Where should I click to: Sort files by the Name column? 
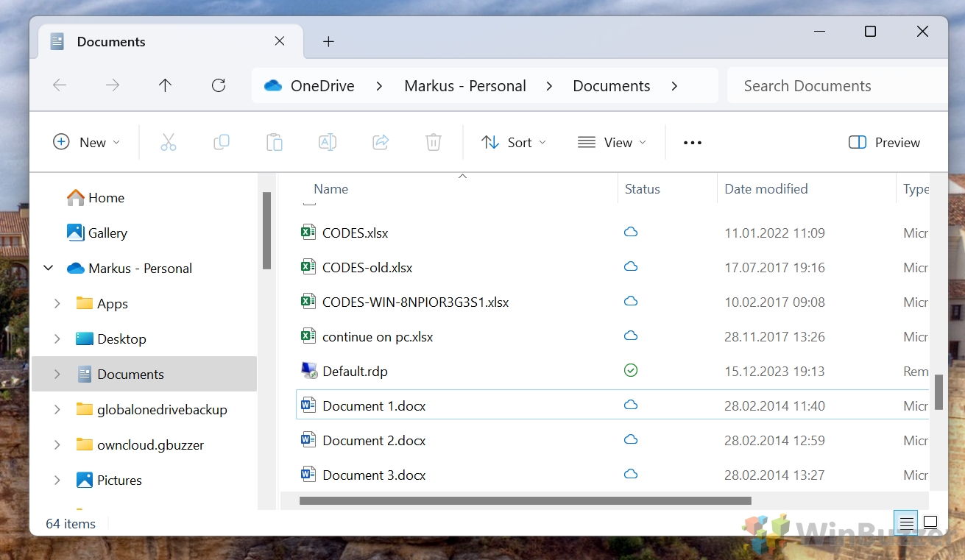[330, 188]
